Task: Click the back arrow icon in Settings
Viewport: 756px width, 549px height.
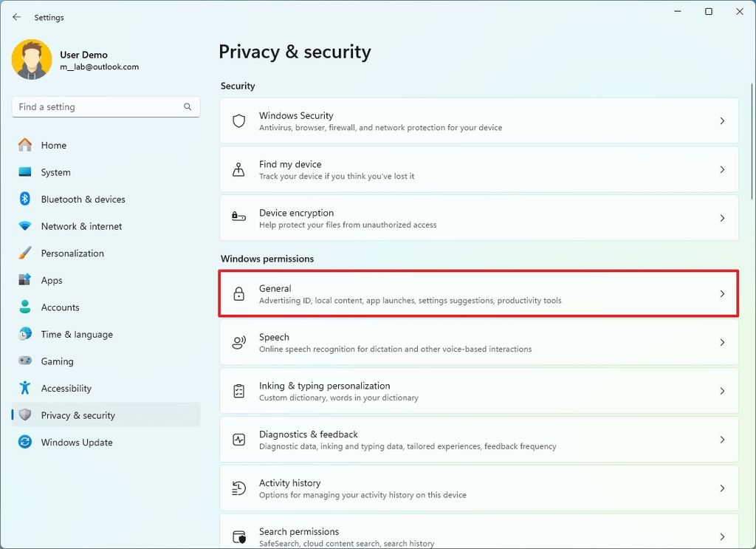Action: pyautogui.click(x=17, y=17)
